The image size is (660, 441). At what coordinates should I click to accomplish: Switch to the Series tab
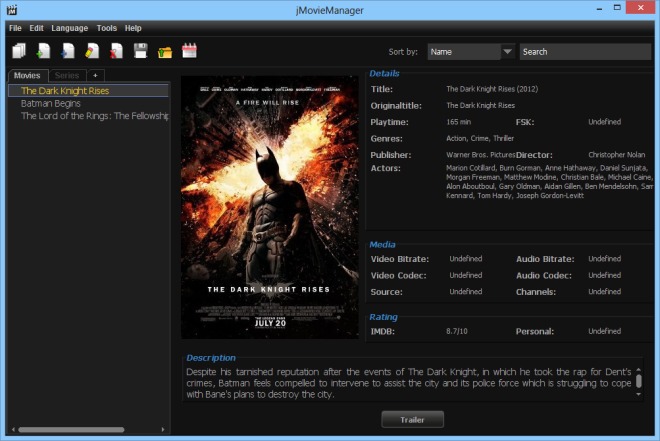pyautogui.click(x=67, y=76)
